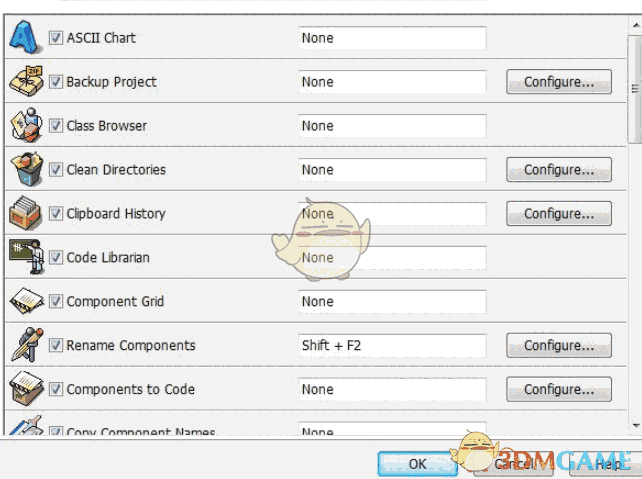642x479 pixels.
Task: Click the Class Browser icon
Action: [x=24, y=126]
